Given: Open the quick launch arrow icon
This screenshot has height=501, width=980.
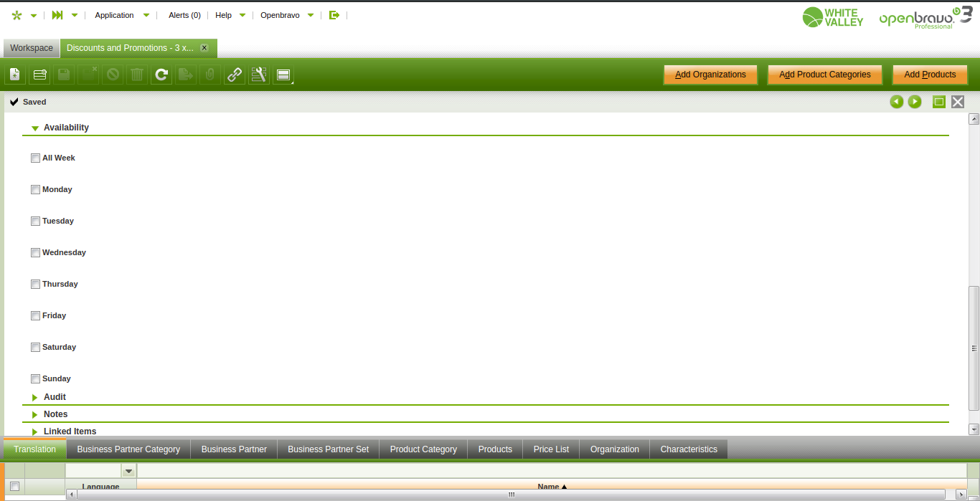Looking at the screenshot, I should (58, 15).
